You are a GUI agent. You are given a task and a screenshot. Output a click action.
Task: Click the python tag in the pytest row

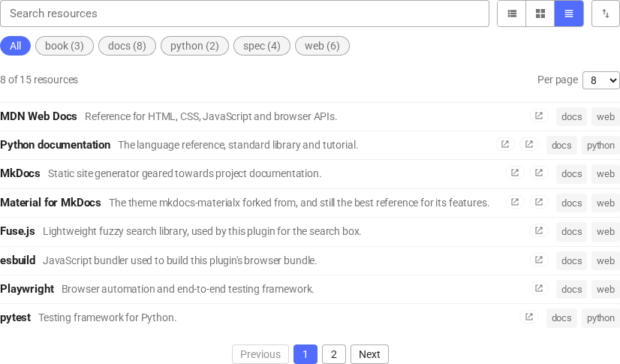[x=600, y=317]
